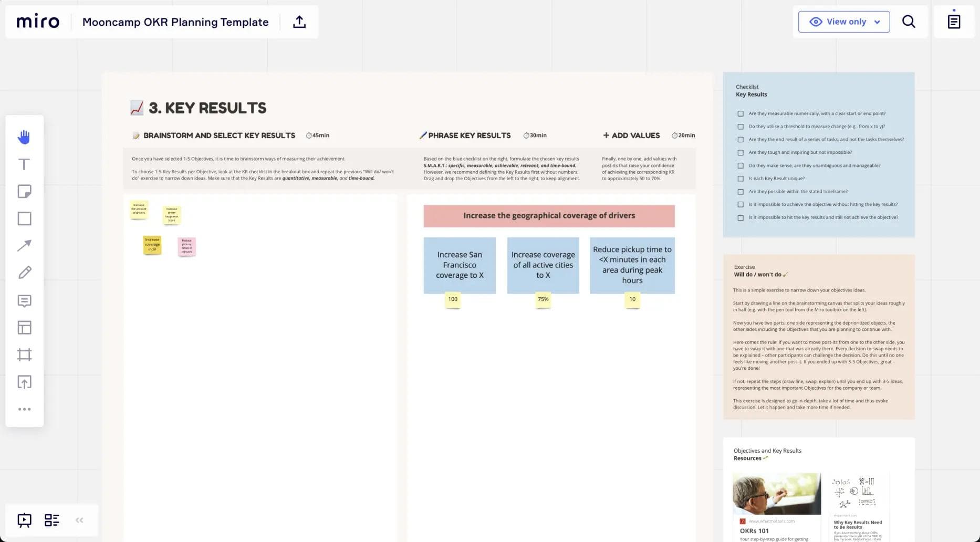Open the miro home menu

click(37, 22)
